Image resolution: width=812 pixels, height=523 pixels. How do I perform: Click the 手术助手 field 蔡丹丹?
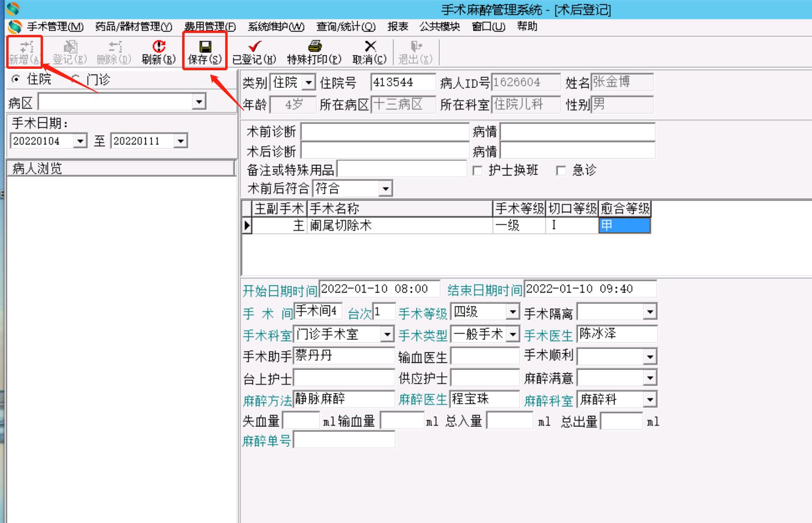[x=344, y=356]
